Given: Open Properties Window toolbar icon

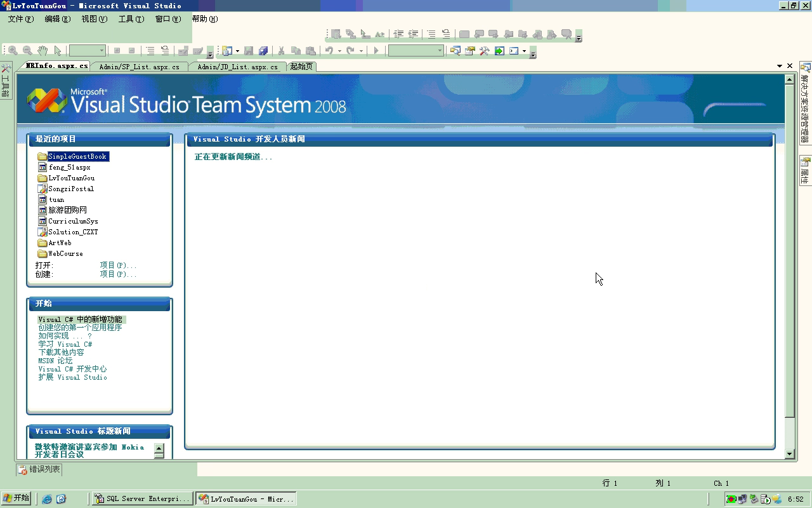Looking at the screenshot, I should click(x=470, y=51).
